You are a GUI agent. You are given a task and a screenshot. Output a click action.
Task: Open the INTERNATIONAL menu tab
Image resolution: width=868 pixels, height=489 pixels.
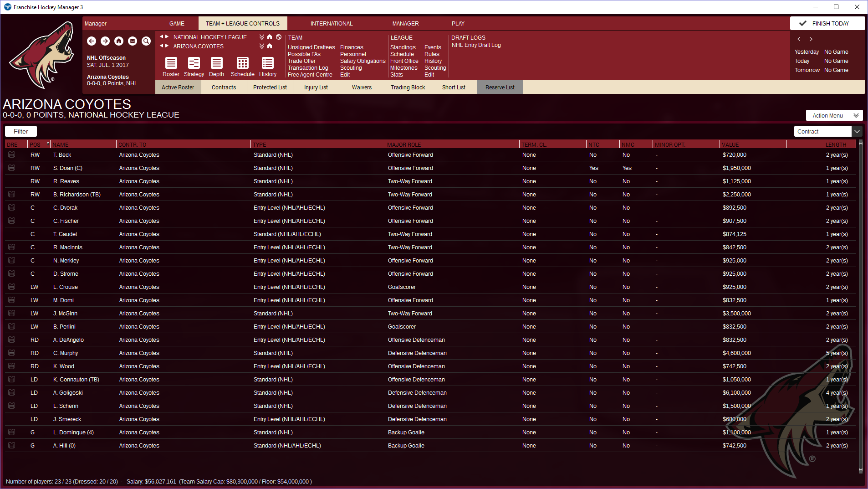coord(332,24)
